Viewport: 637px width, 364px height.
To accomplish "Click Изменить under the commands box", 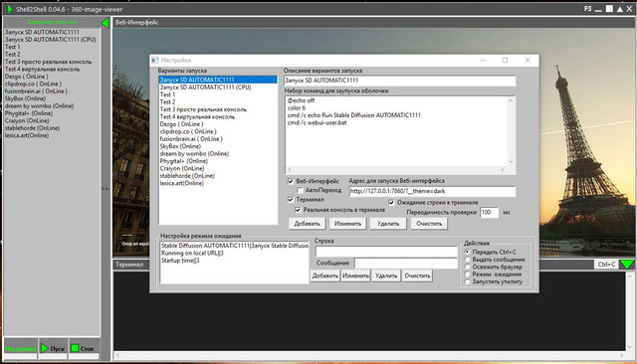I will pyautogui.click(x=347, y=224).
